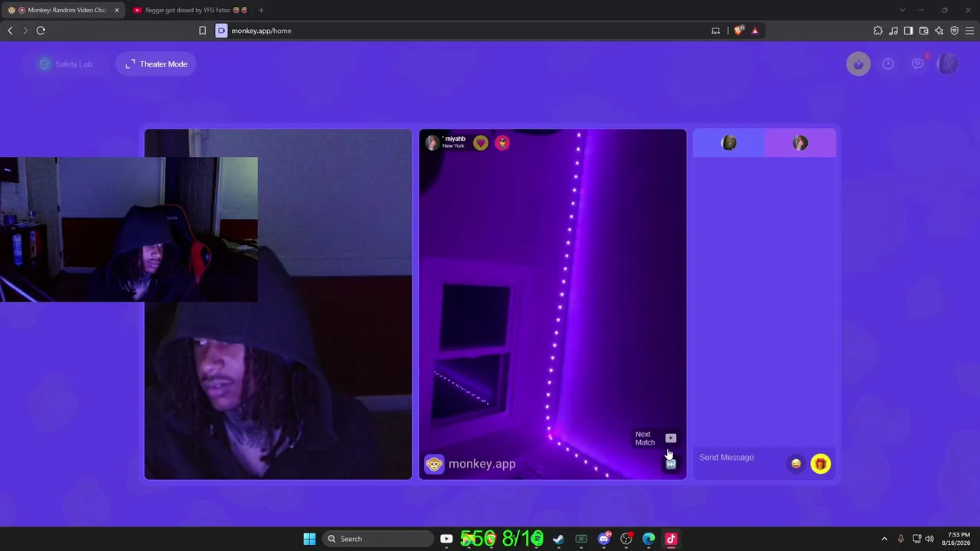This screenshot has width=980, height=551.
Task: Close the Monkey browser tab
Action: (117, 10)
